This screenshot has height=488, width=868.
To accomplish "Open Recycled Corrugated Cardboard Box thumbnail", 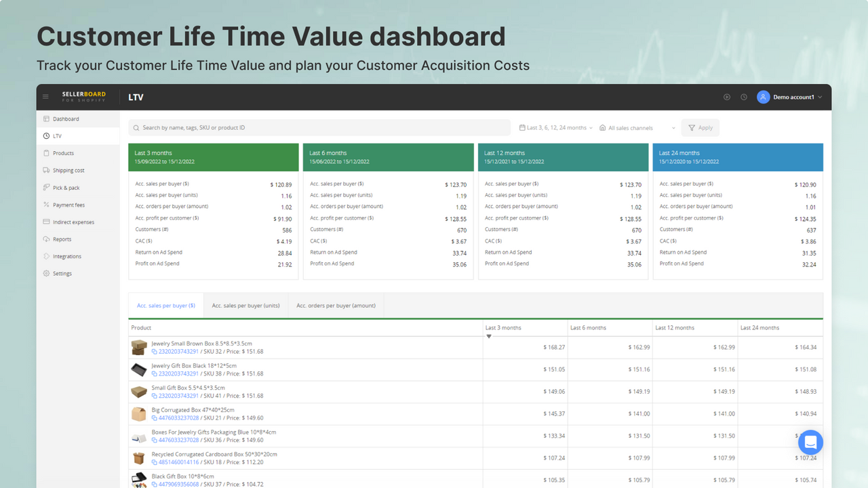I will point(139,458).
